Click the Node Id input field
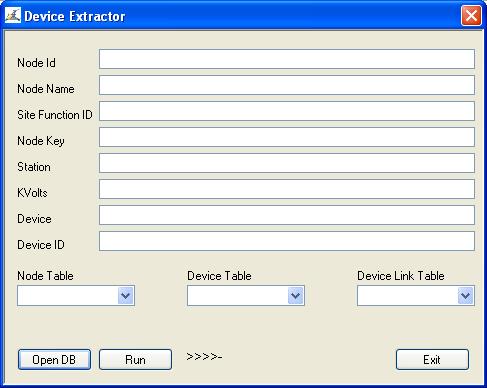The width and height of the screenshot is (487, 388). click(287, 59)
